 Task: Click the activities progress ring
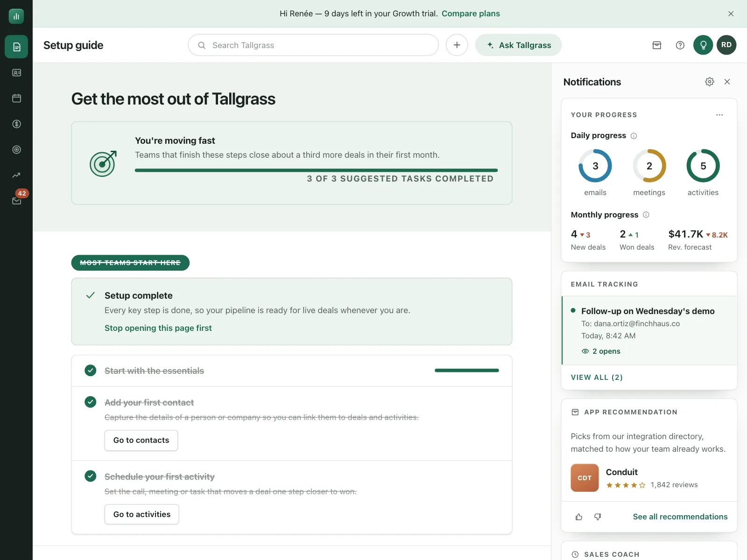pyautogui.click(x=703, y=166)
